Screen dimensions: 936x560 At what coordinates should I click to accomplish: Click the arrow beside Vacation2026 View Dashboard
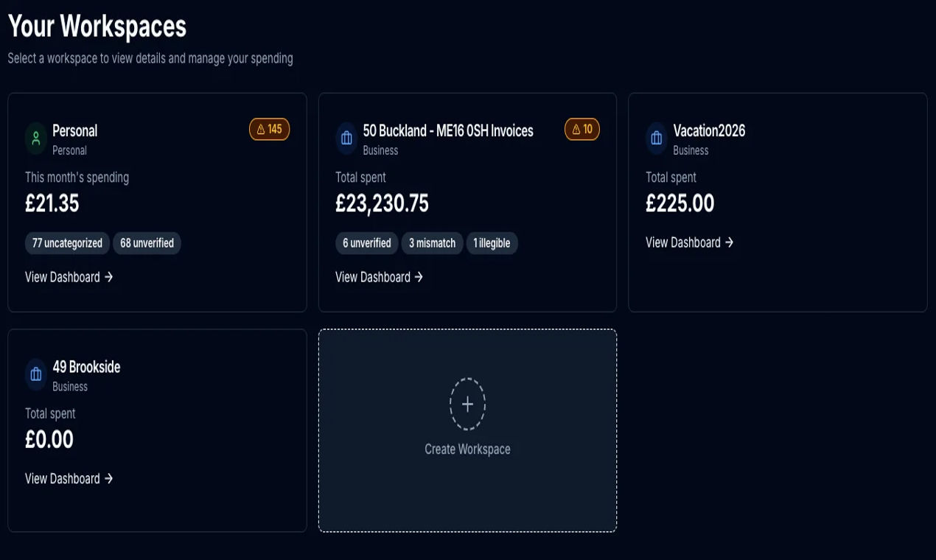pyautogui.click(x=729, y=242)
